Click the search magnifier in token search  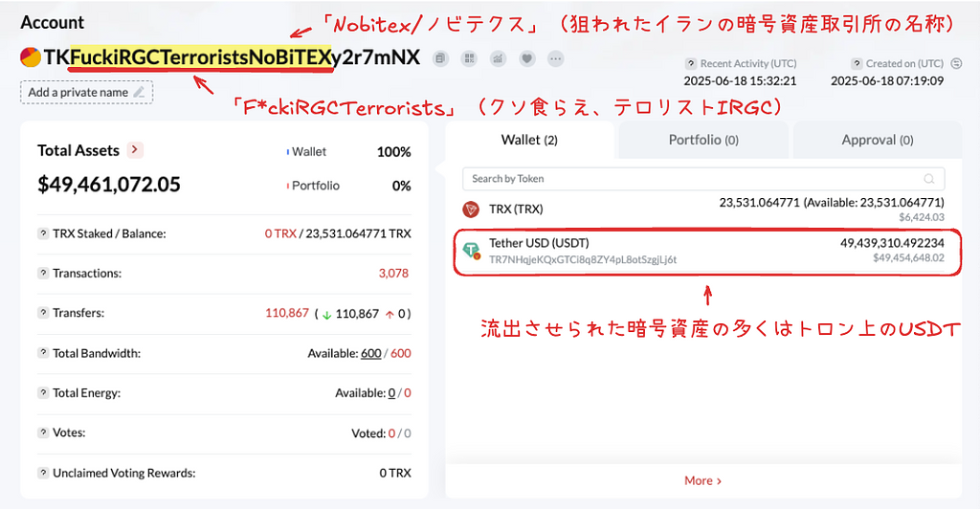(x=928, y=179)
